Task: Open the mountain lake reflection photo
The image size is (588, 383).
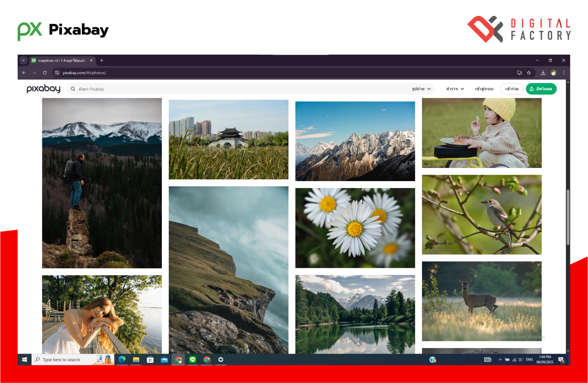Action: coord(355,314)
